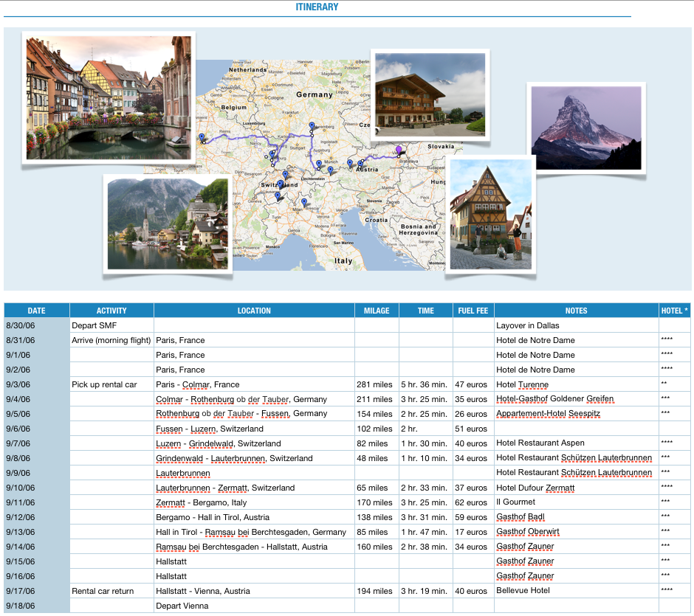694x616 pixels.
Task: Click the NOTES column header
Action: (577, 311)
